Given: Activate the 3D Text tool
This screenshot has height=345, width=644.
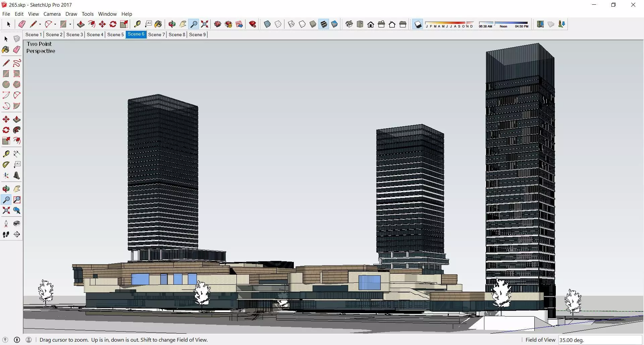Looking at the screenshot, I should click(x=17, y=176).
